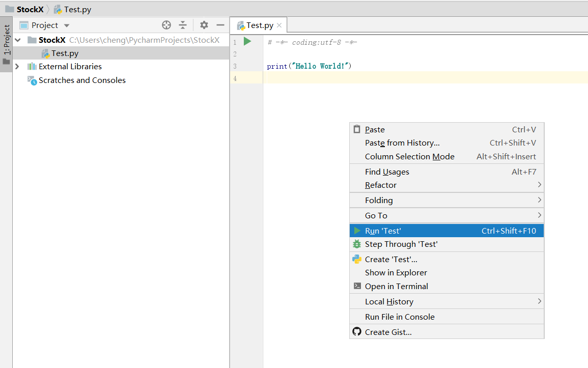
Task: Choose Run 'Test' from context menu
Action: [x=383, y=231]
